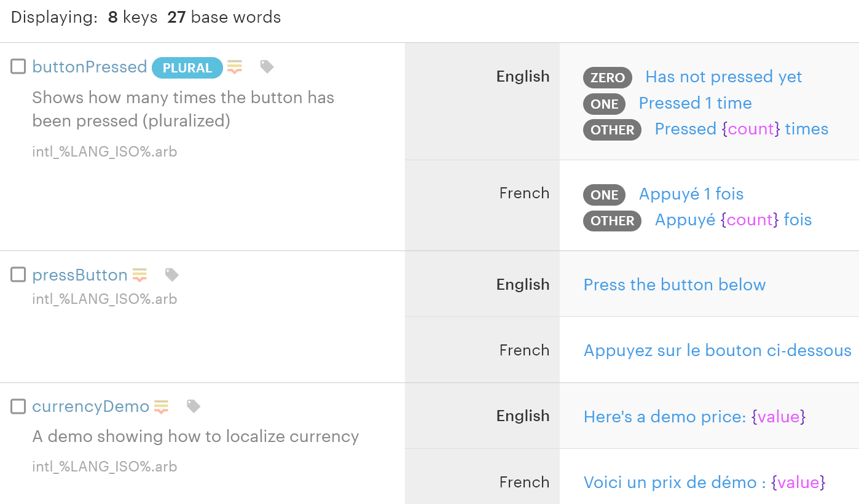Edit French translation "Appuyé 1 fois"
The width and height of the screenshot is (859, 504).
click(x=691, y=194)
